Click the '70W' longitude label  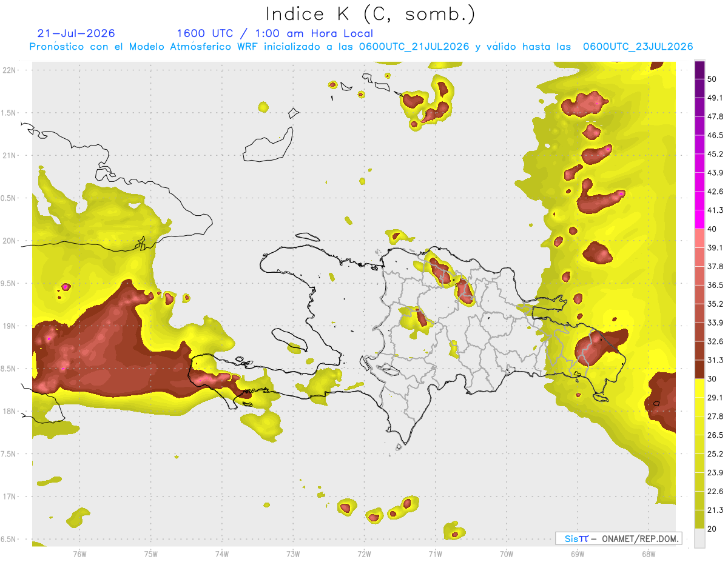click(x=506, y=554)
